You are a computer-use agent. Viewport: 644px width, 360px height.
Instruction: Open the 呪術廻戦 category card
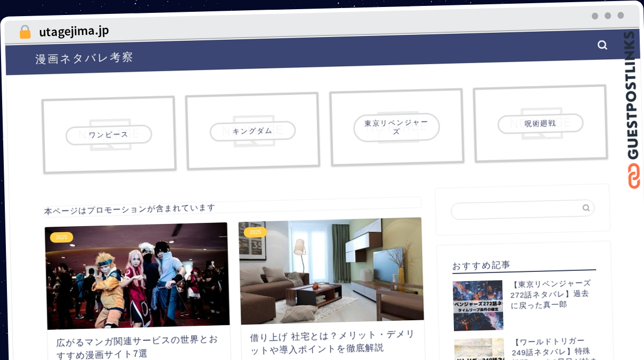(x=540, y=124)
